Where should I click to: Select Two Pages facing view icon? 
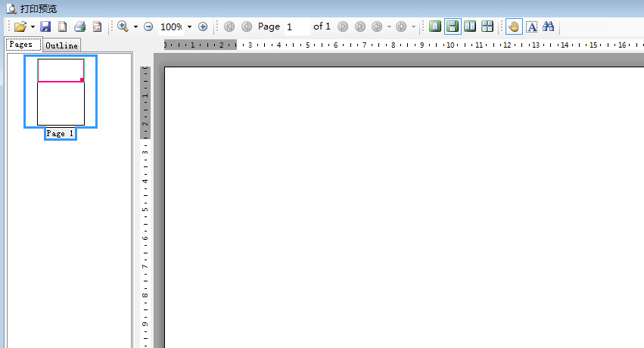coord(470,26)
